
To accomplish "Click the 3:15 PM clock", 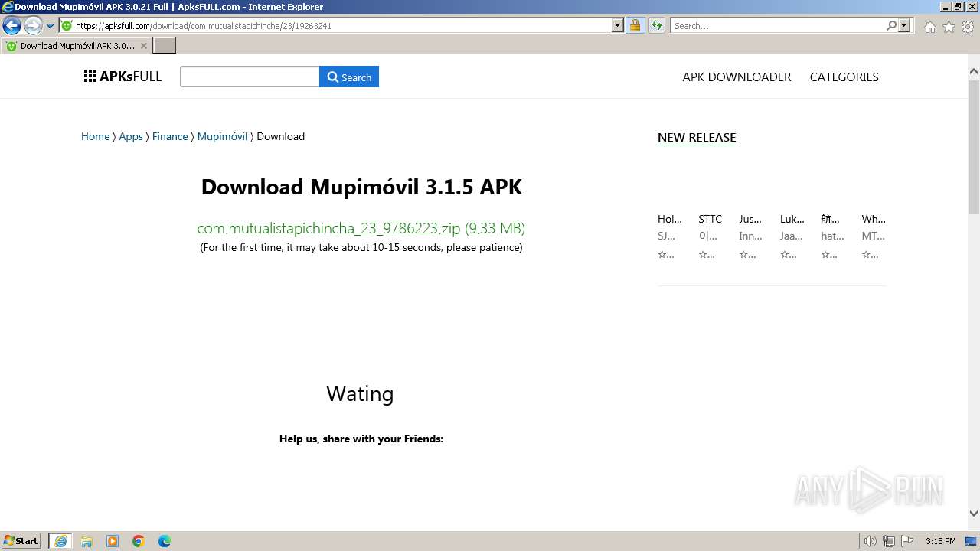I will coord(940,541).
